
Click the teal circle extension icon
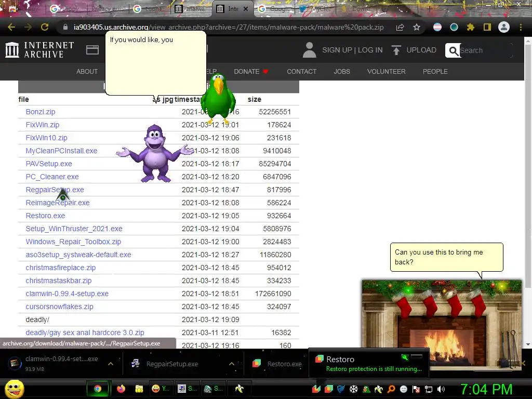click(x=454, y=27)
